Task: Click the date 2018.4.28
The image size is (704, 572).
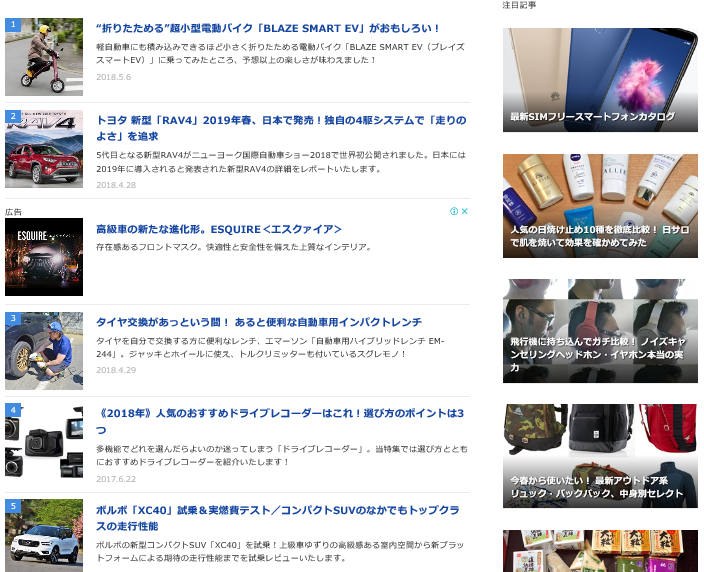Action: coord(116,185)
